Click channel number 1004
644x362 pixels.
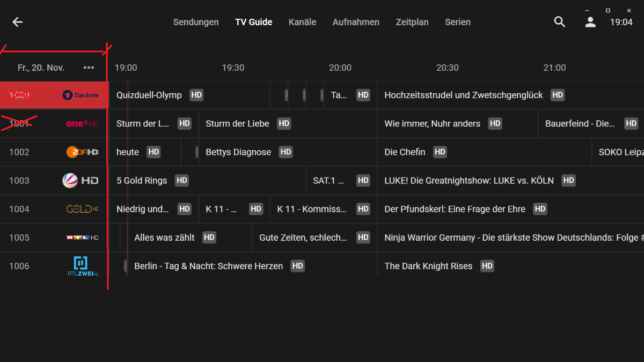(19, 209)
